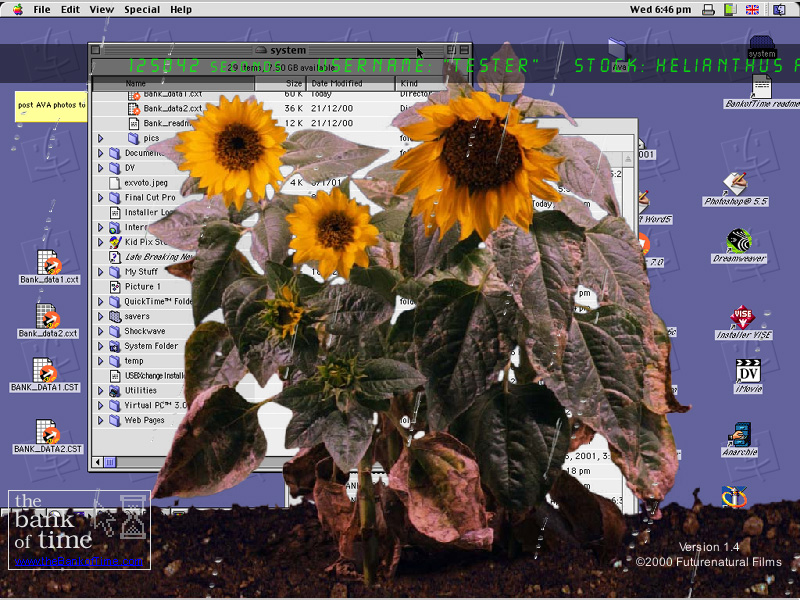Image resolution: width=800 pixels, height=600 pixels.
Task: Expand the Documents folder triangle
Action: (x=101, y=153)
